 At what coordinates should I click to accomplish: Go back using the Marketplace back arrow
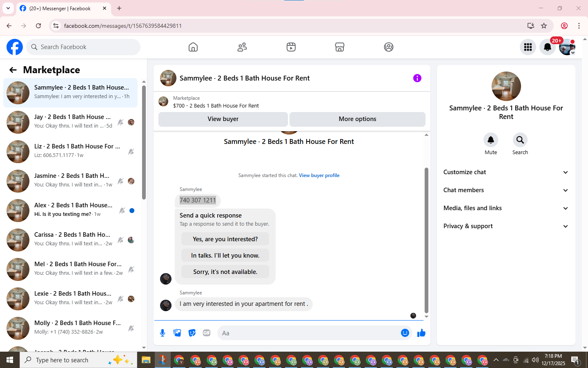(x=13, y=70)
